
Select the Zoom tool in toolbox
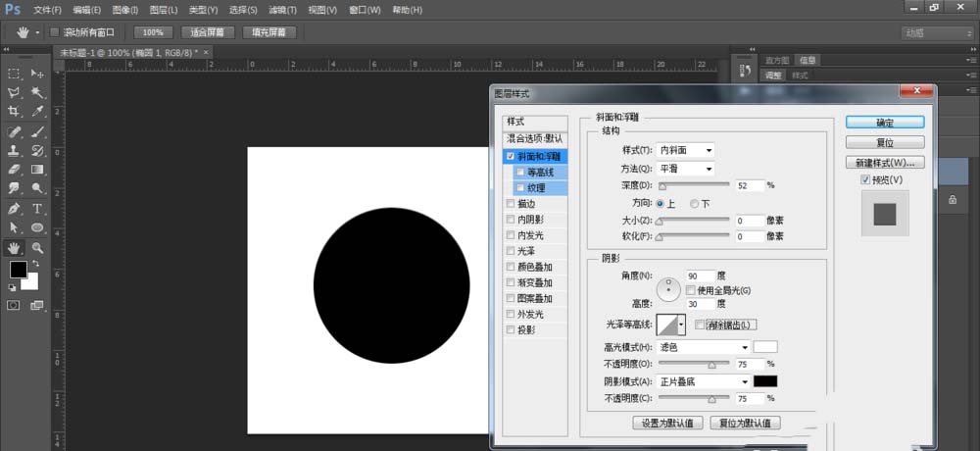coord(37,247)
